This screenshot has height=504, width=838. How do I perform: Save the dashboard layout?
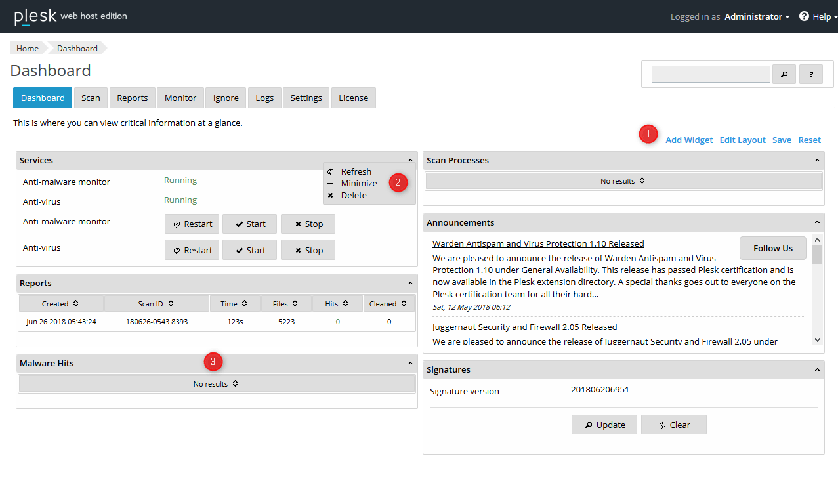click(x=782, y=140)
